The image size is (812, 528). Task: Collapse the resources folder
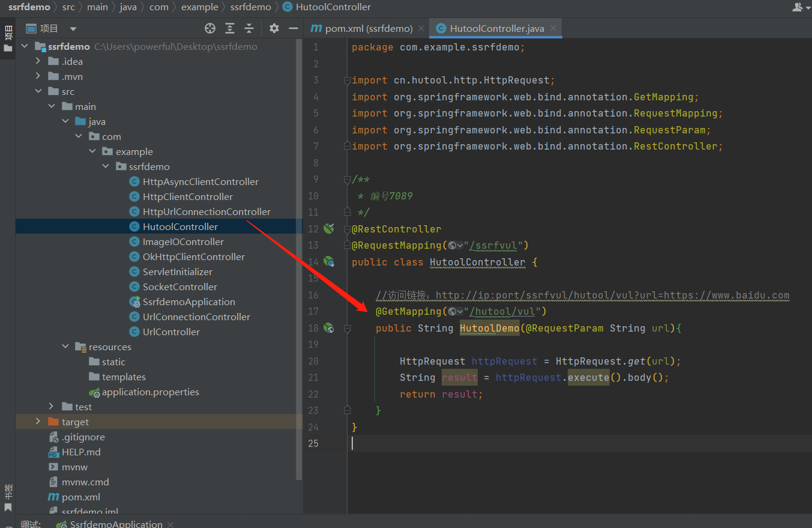65,347
